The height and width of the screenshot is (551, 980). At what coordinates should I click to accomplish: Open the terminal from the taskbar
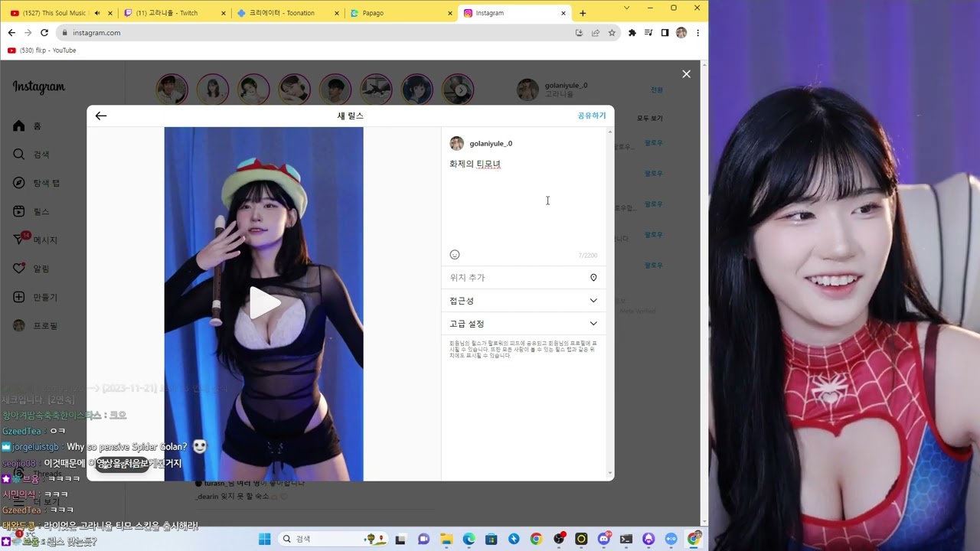626,539
